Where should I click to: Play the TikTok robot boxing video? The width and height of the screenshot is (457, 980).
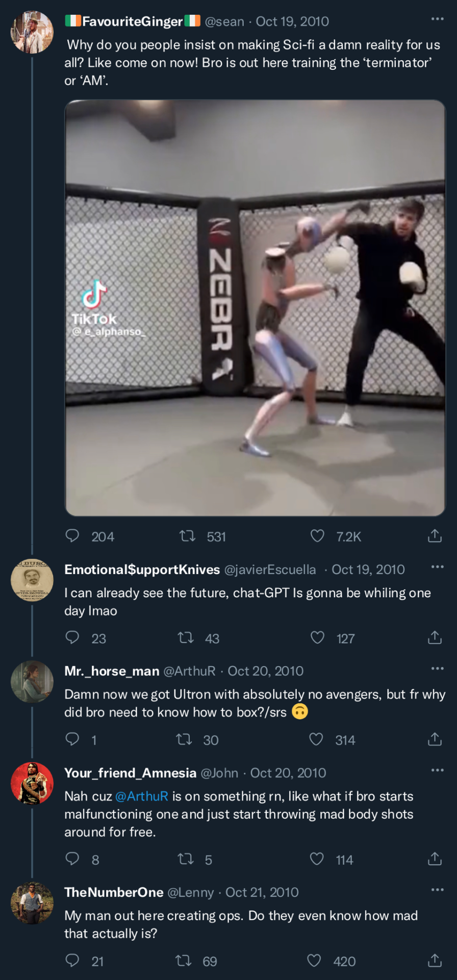click(x=255, y=308)
